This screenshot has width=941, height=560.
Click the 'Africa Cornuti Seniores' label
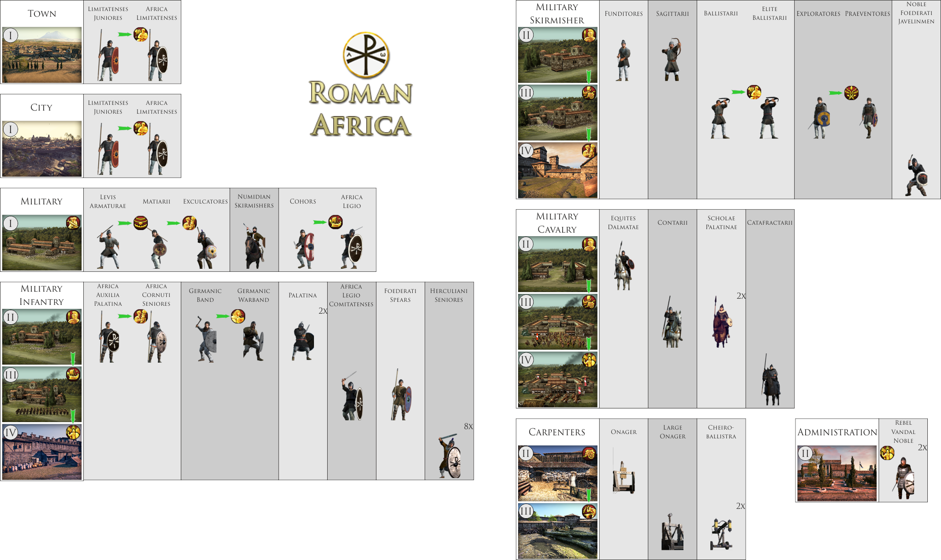pyautogui.click(x=156, y=295)
